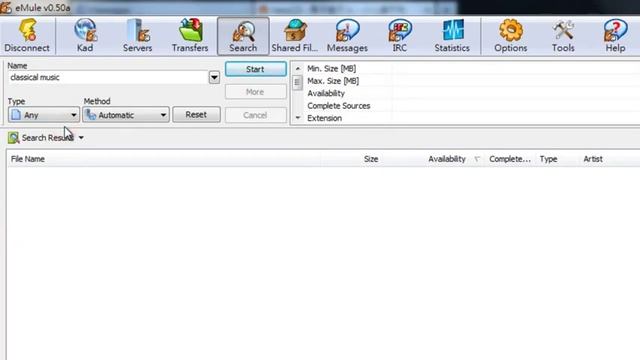Start the search
The image size is (640, 360).
tap(256, 69)
